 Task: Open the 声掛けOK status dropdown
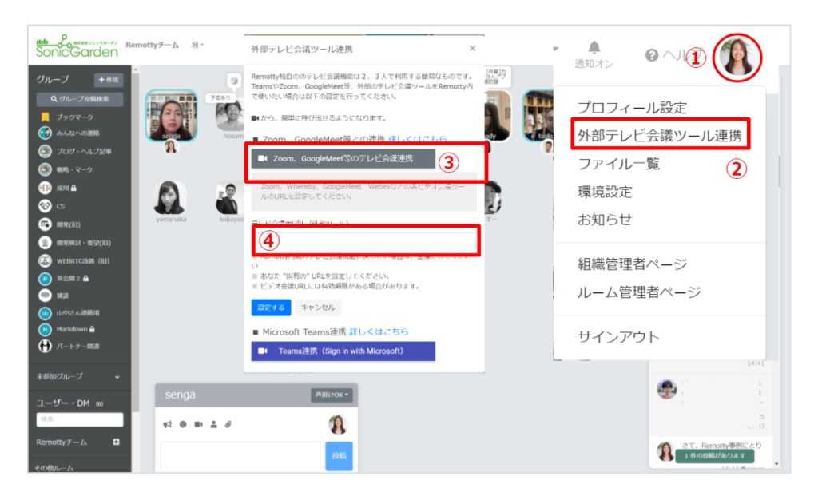tap(332, 395)
